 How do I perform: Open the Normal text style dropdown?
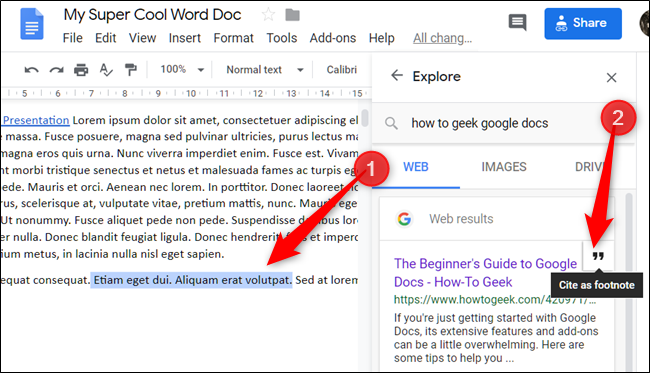click(265, 70)
